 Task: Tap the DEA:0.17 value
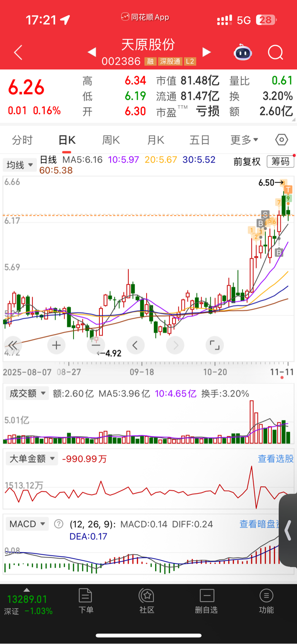click(88, 536)
